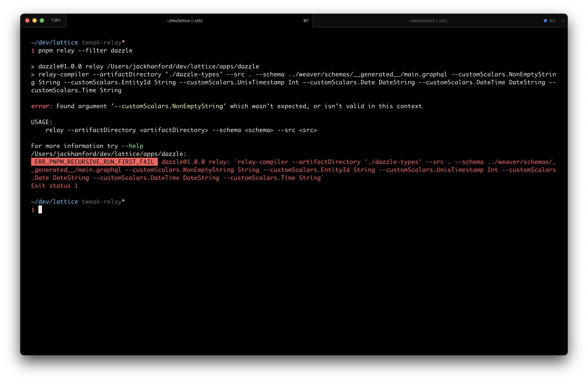Click the ⌘1 shortcut label on first tab

click(x=306, y=21)
